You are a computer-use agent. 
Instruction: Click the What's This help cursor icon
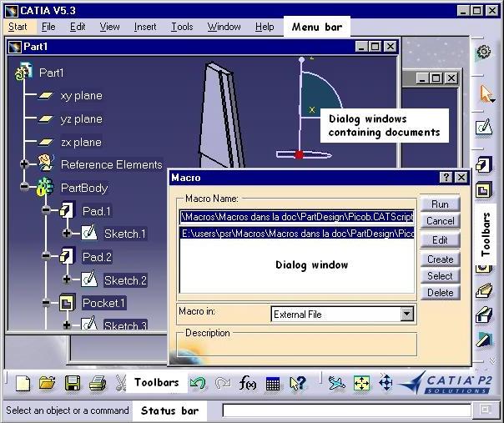(297, 384)
